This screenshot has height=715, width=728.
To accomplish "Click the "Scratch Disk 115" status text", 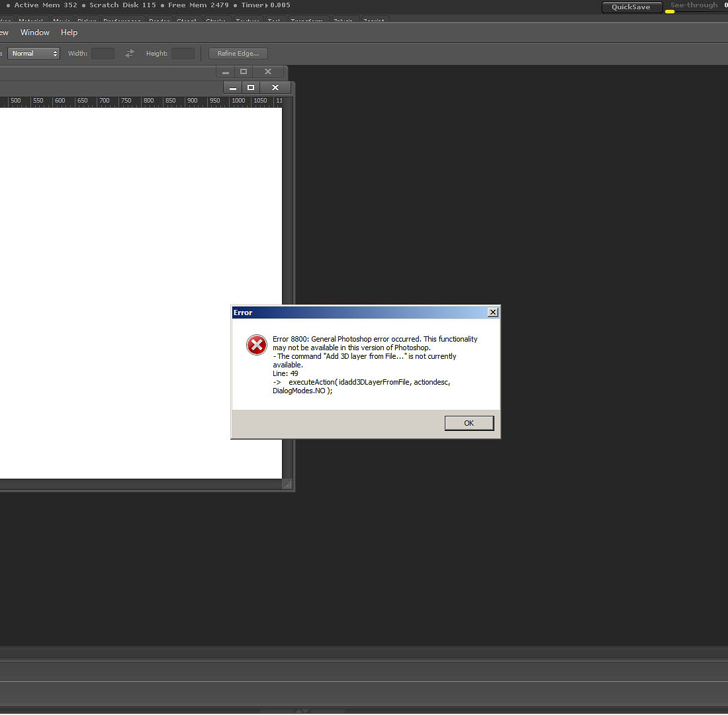I will pyautogui.click(x=122, y=5).
